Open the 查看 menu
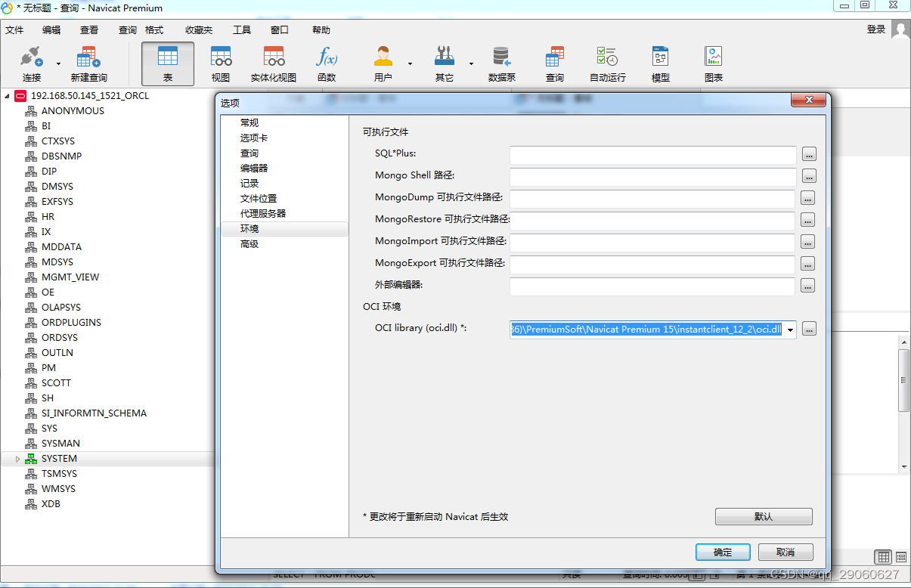911x588 pixels. [89, 30]
